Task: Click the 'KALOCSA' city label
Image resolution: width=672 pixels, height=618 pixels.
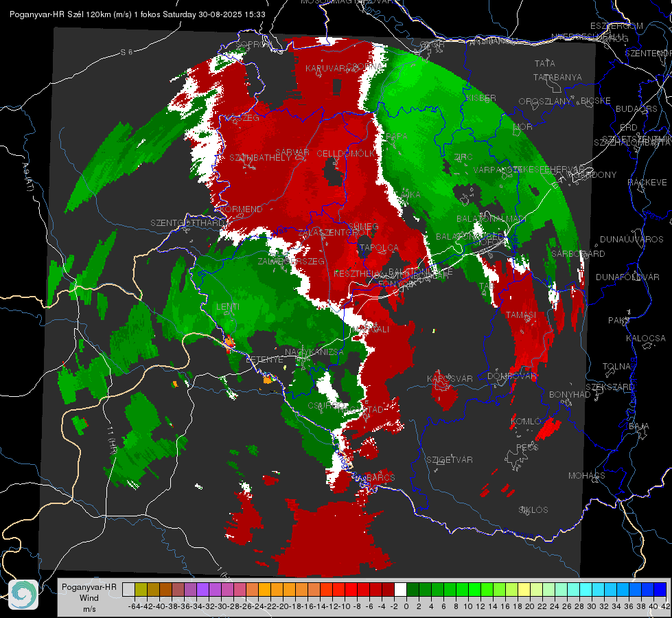Action: tap(645, 338)
